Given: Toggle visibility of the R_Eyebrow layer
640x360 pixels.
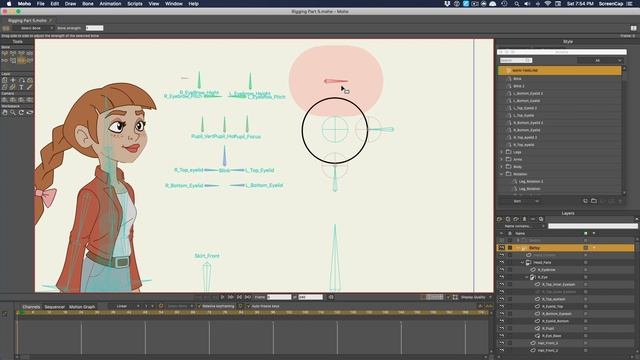Looking at the screenshot, I should coord(502,270).
